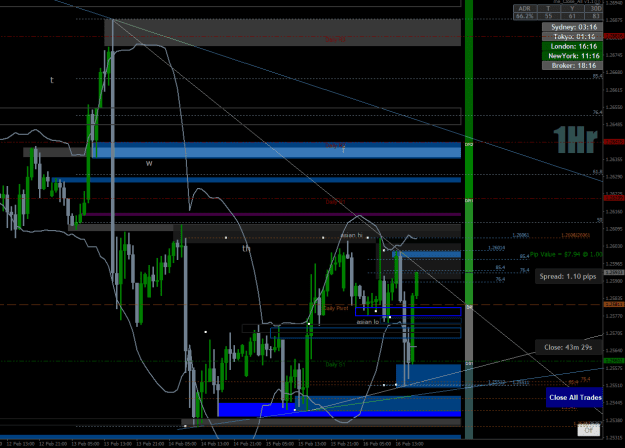Click the 14 Feb 05:00 time axis label
The width and height of the screenshot is (625, 448).
pyautogui.click(x=182, y=444)
